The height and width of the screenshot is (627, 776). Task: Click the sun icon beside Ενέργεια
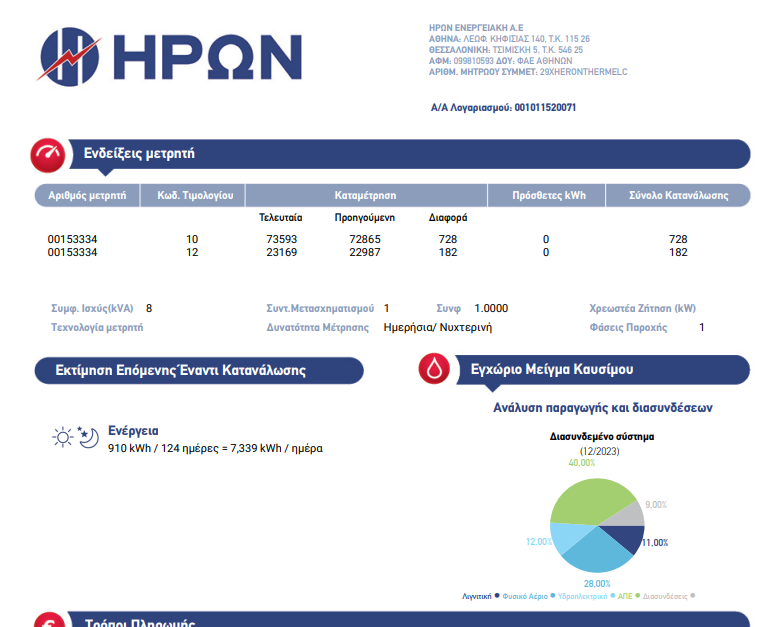pyautogui.click(x=63, y=437)
